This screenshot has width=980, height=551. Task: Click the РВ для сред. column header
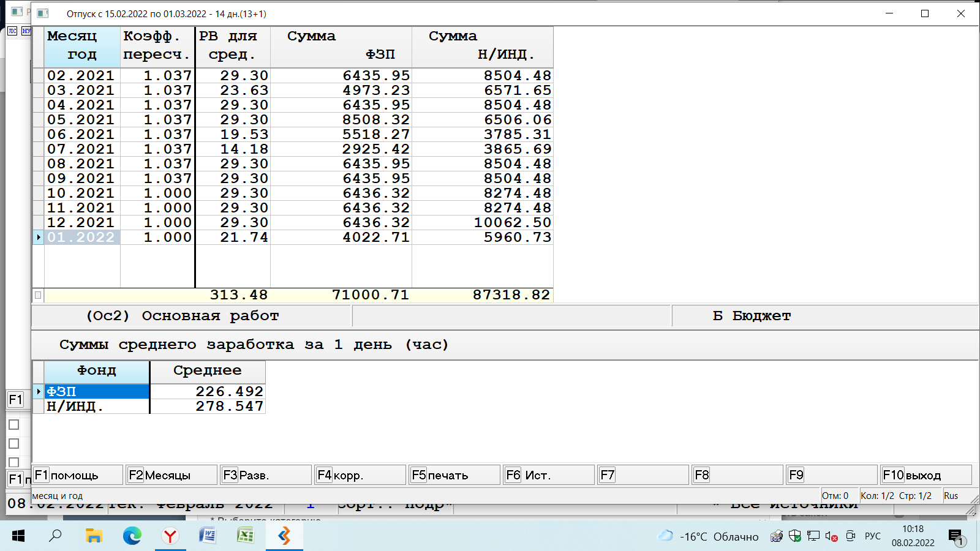point(233,46)
